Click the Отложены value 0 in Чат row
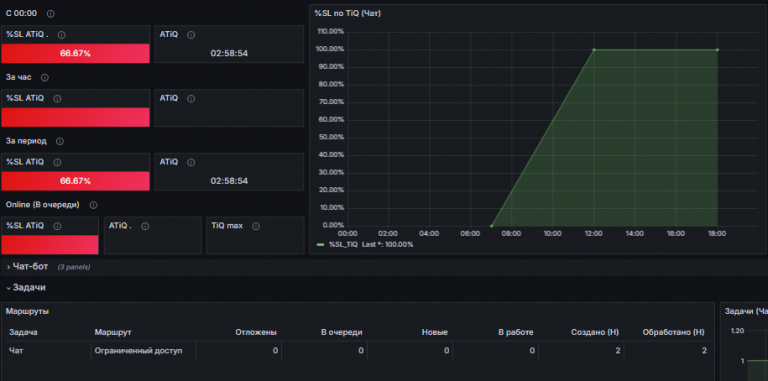Viewport: 768px width, 381px height. click(x=275, y=351)
